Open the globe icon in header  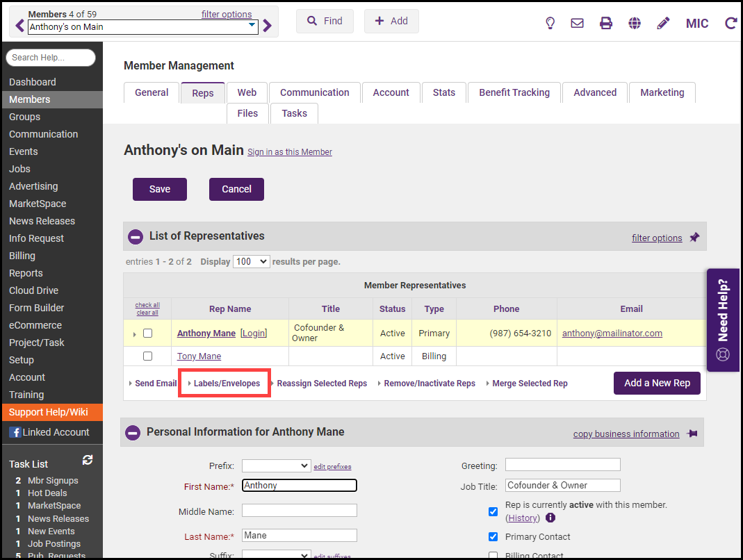tap(635, 23)
